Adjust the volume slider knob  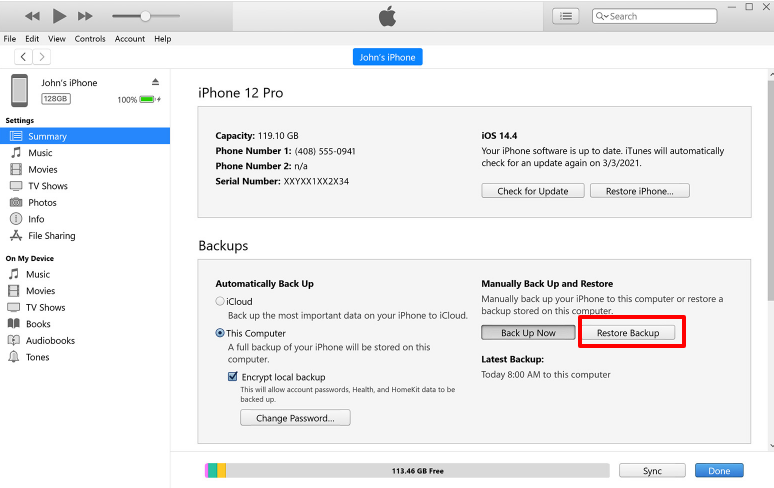(145, 16)
